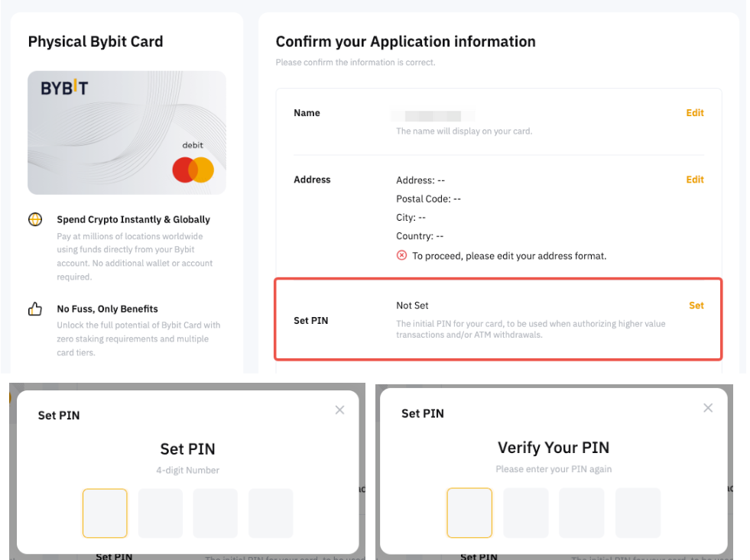Select fourth digit box in Set PIN

271,513
